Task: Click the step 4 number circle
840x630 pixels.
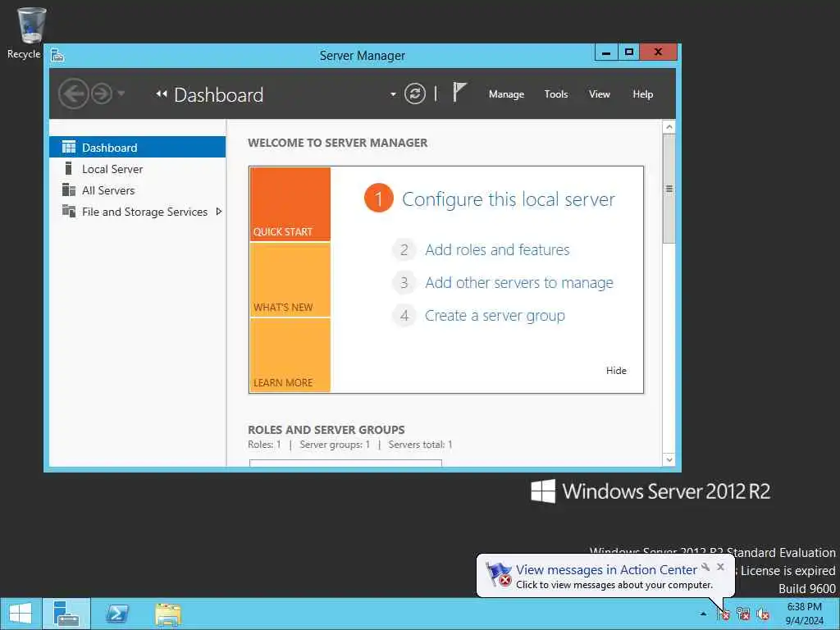Action: pyautogui.click(x=404, y=316)
